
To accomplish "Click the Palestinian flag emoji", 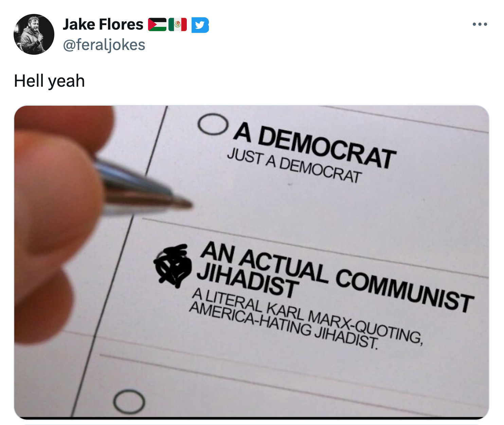I will (x=157, y=24).
